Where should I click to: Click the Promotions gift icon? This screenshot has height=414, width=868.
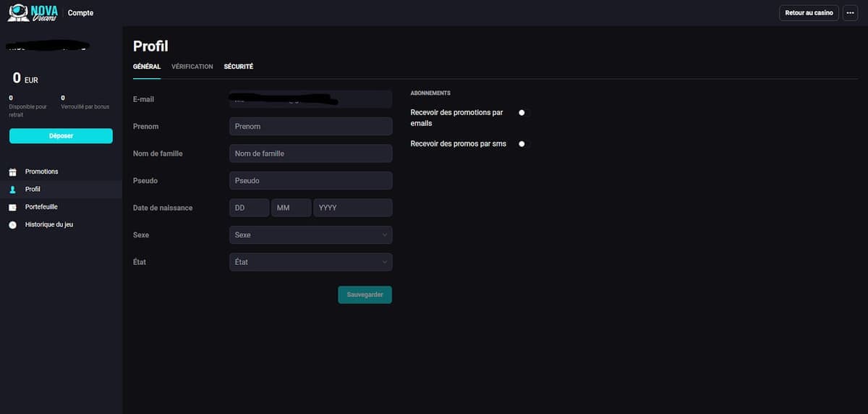pyautogui.click(x=12, y=172)
